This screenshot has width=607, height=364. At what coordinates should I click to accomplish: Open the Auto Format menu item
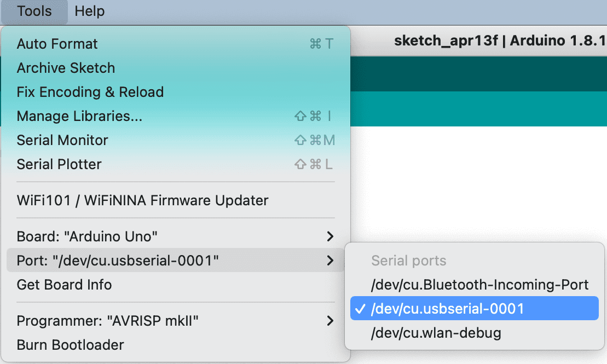click(56, 44)
